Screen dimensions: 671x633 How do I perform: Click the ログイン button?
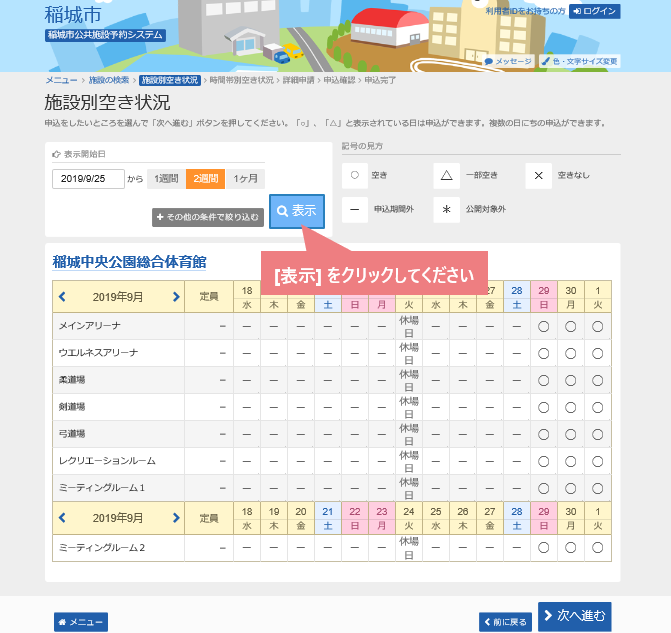tap(594, 11)
